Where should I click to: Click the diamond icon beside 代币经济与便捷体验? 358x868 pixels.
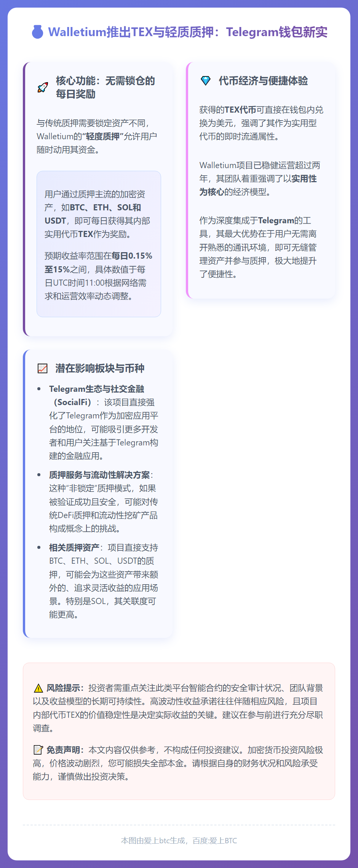[x=205, y=81]
